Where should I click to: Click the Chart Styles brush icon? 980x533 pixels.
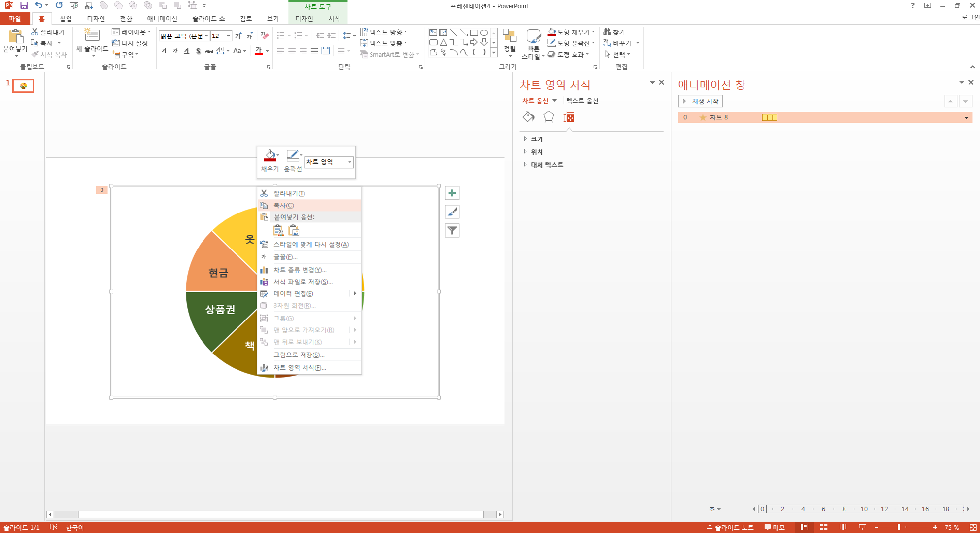pos(452,212)
